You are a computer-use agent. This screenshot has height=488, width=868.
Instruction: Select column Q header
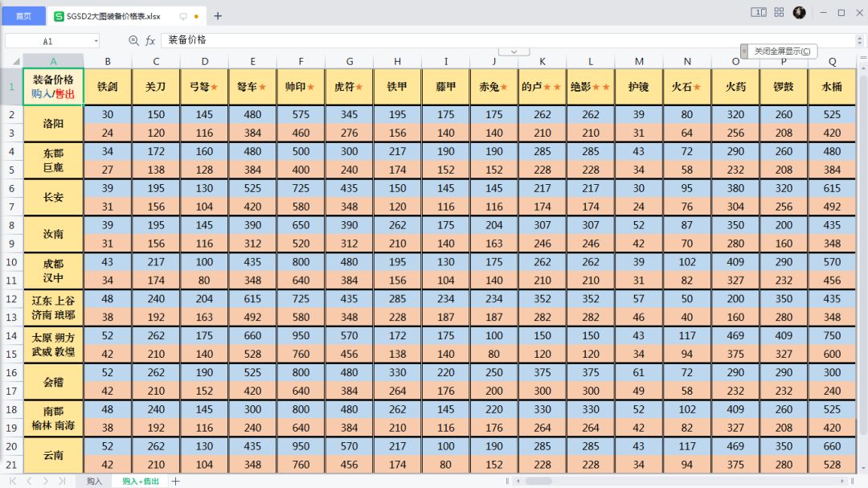(x=832, y=61)
